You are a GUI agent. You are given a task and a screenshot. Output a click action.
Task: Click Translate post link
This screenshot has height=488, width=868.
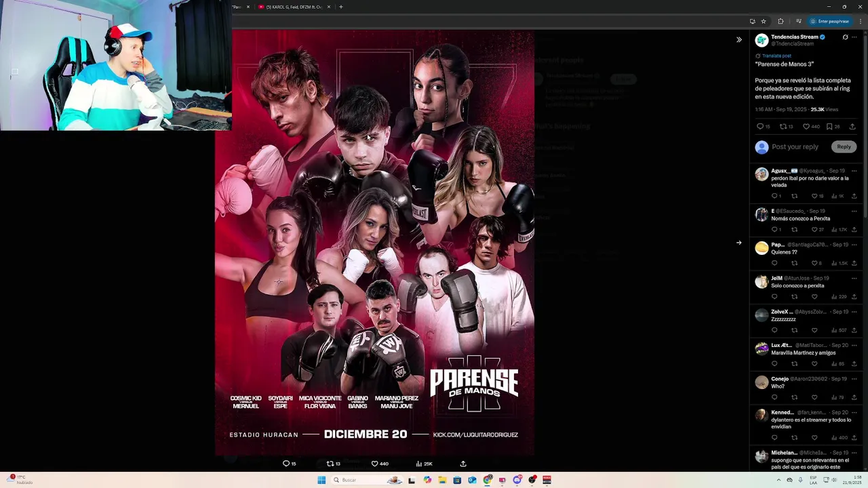pyautogui.click(x=776, y=56)
